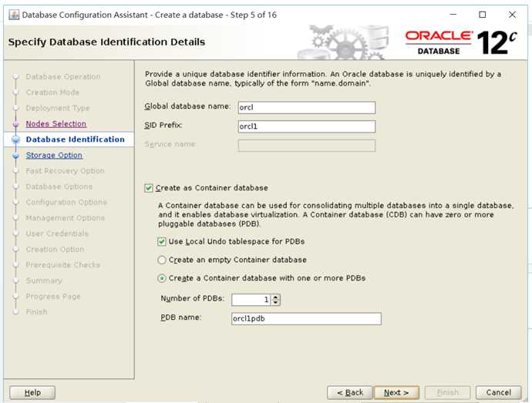The image size is (532, 403).
Task: Click the Oracle Database 12c logo
Action: click(461, 42)
